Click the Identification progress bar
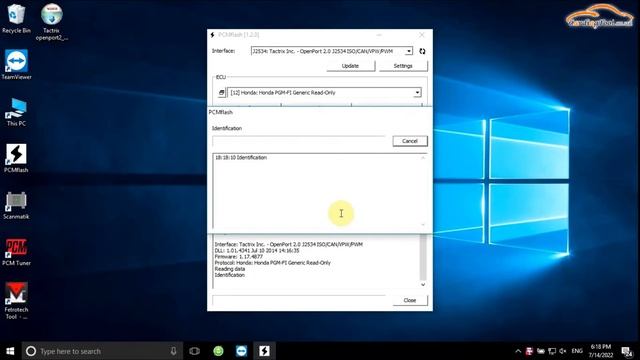This screenshot has width=640, height=360. pyautogui.click(x=299, y=141)
